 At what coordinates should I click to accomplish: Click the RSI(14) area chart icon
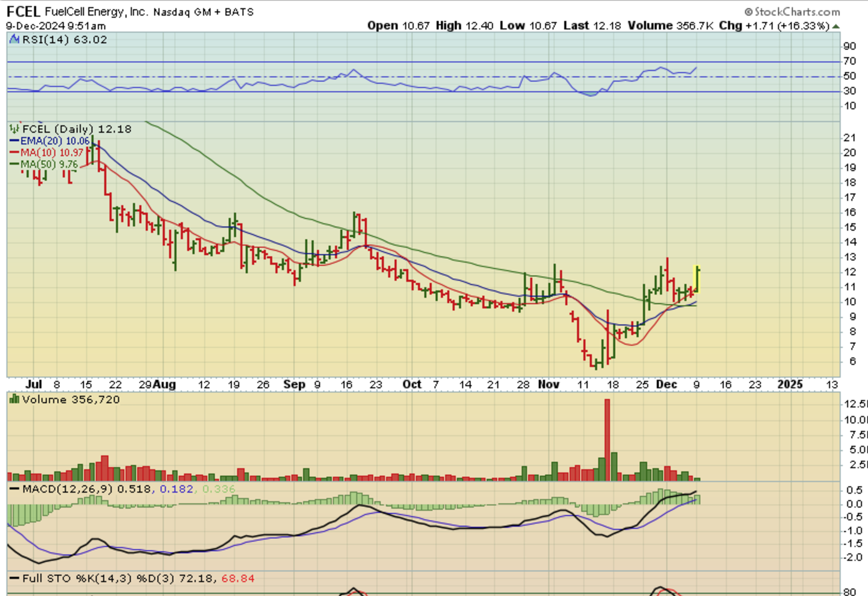(15, 40)
